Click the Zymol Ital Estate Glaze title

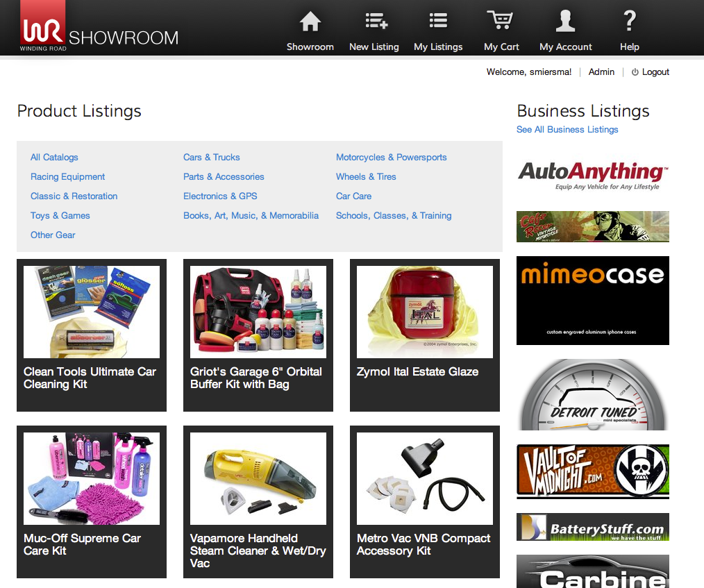point(417,371)
